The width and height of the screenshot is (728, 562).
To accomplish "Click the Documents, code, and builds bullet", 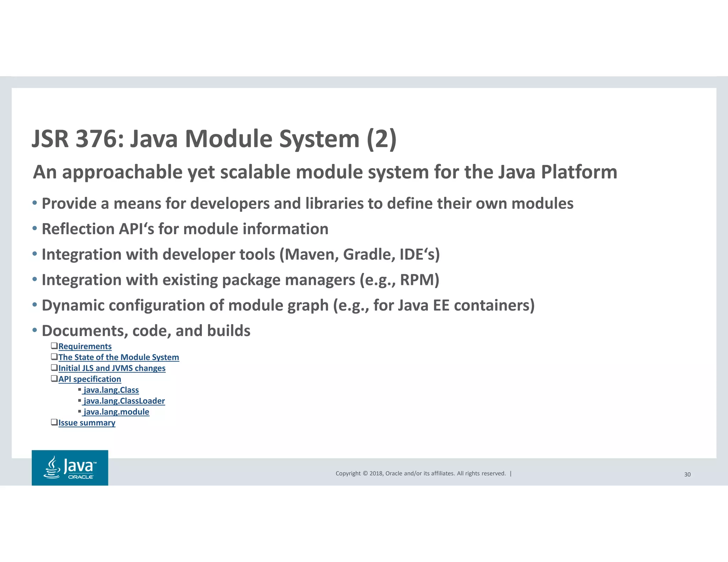I will [x=146, y=331].
